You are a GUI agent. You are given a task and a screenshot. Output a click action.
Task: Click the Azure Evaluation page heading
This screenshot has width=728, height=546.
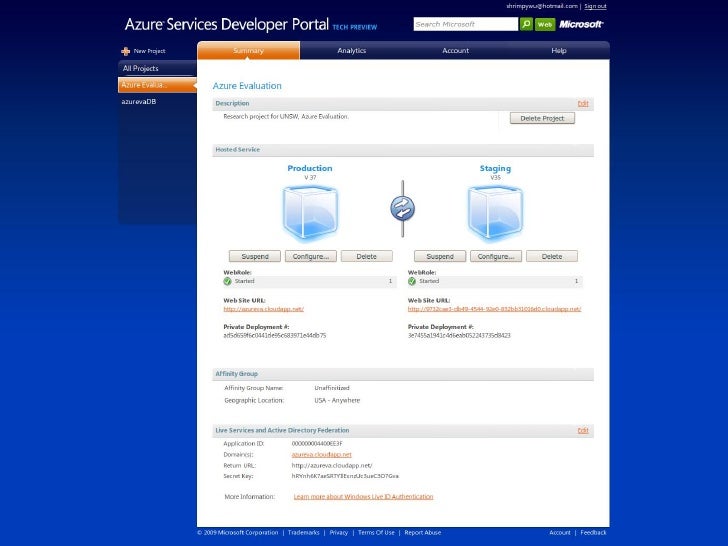point(247,86)
